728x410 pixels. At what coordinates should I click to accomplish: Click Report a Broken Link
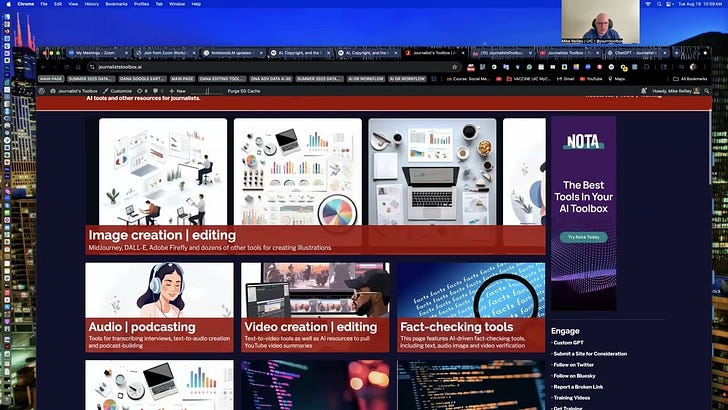coord(578,387)
